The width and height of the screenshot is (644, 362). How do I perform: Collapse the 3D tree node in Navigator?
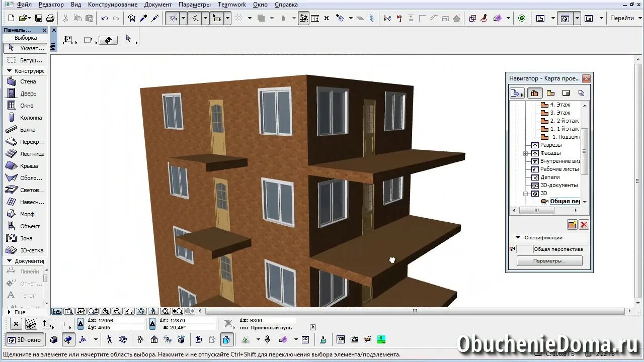pos(525,193)
